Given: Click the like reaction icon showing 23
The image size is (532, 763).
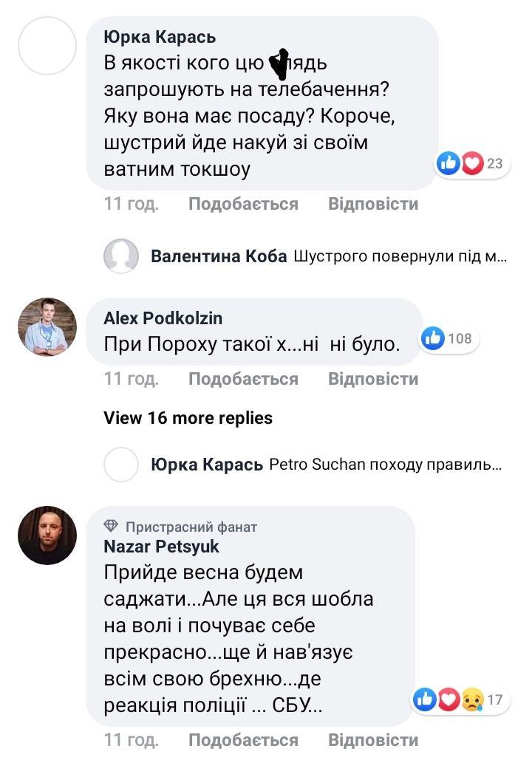Looking at the screenshot, I should pyautogui.click(x=449, y=162).
